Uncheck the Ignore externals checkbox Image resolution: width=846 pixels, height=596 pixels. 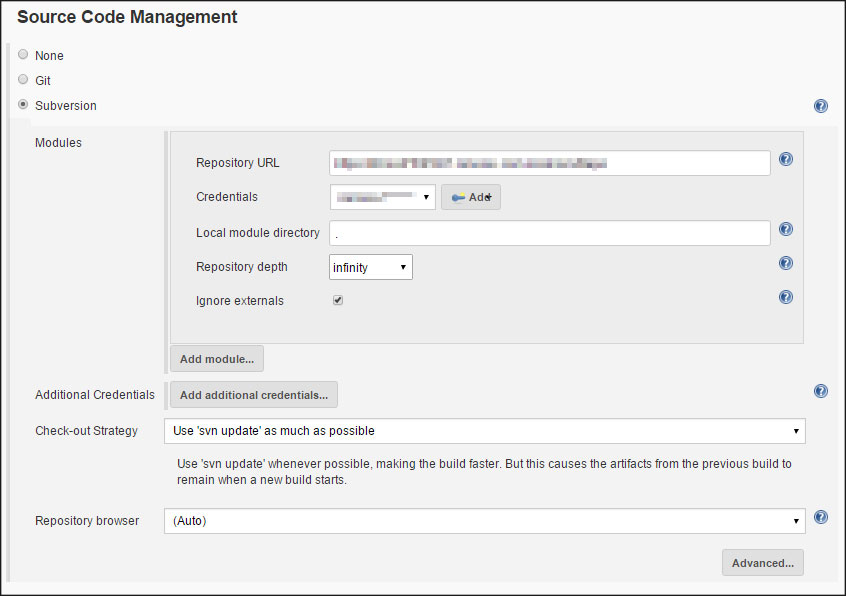(338, 300)
